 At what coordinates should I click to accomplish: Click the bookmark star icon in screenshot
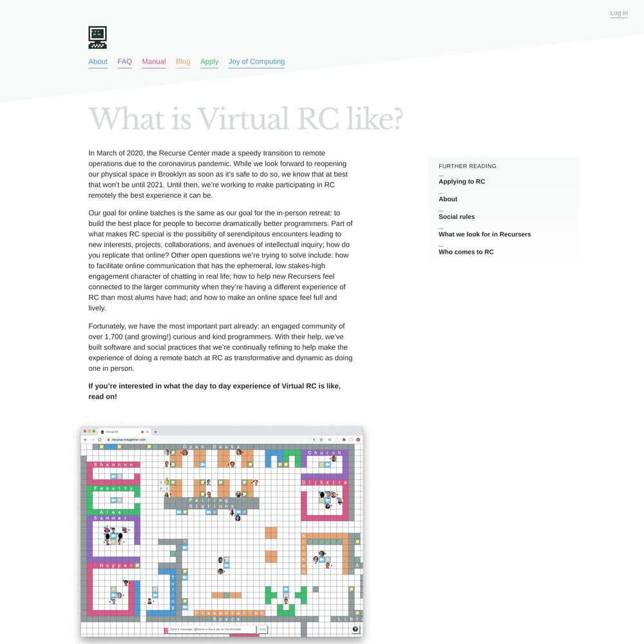pyautogui.click(x=321, y=439)
